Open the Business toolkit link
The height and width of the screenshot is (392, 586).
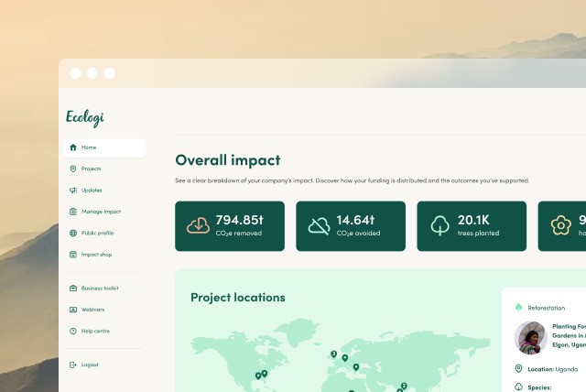pos(100,289)
